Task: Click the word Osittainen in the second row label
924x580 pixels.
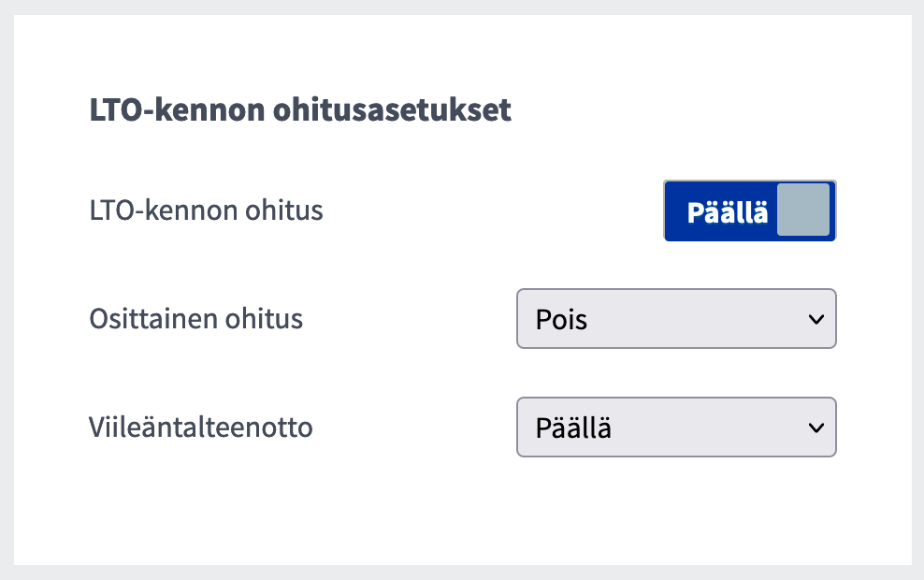Action: pos(153,319)
